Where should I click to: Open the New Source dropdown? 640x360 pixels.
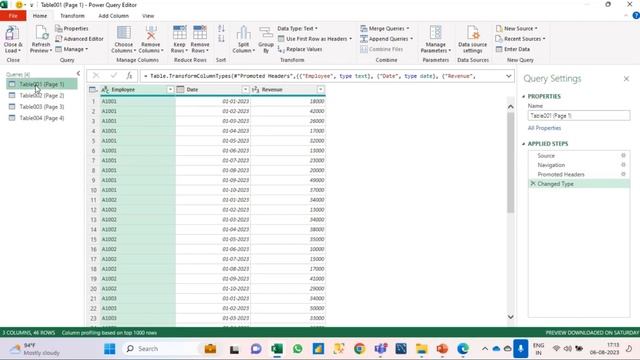point(516,29)
